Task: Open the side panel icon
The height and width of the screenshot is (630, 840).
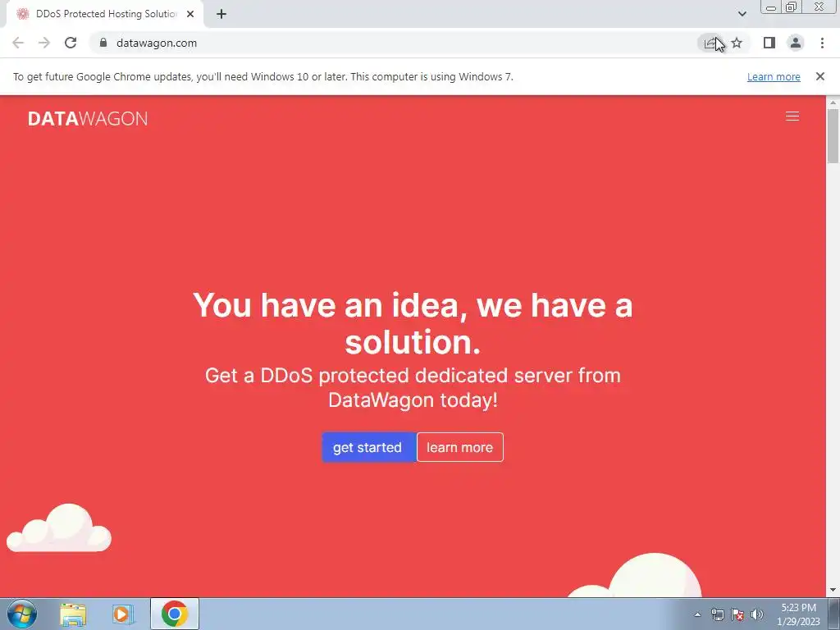Action: click(769, 43)
